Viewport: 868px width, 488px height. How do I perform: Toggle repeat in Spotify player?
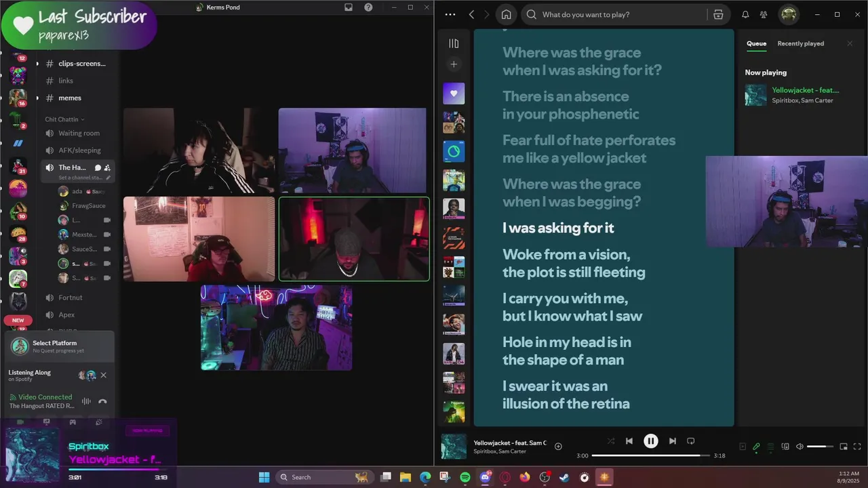(690, 441)
